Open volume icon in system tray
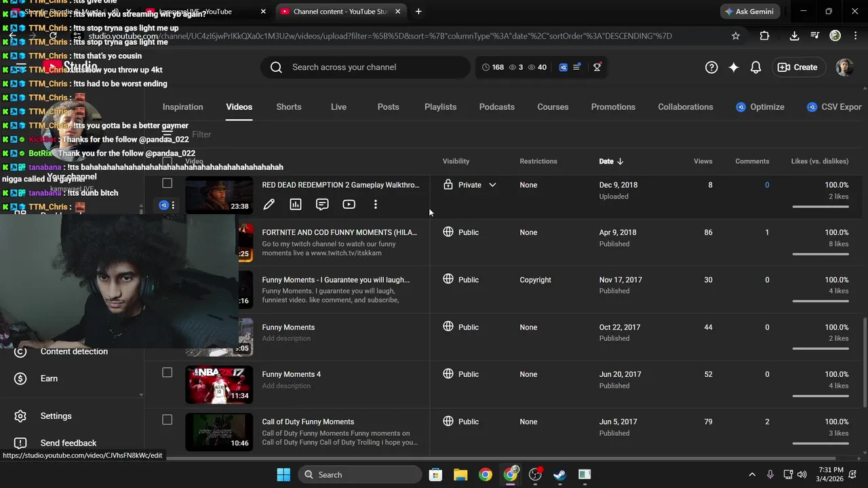The image size is (868, 488). click(802, 474)
